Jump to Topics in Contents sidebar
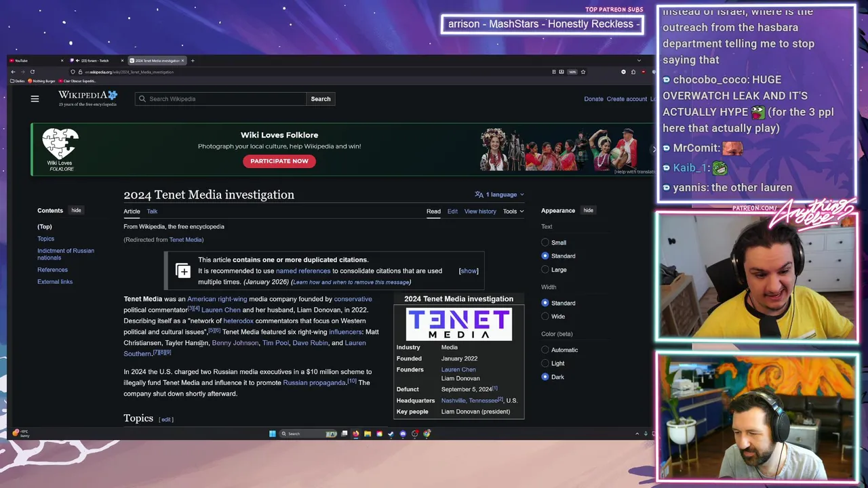Viewport: 868px width, 488px height. (45, 239)
